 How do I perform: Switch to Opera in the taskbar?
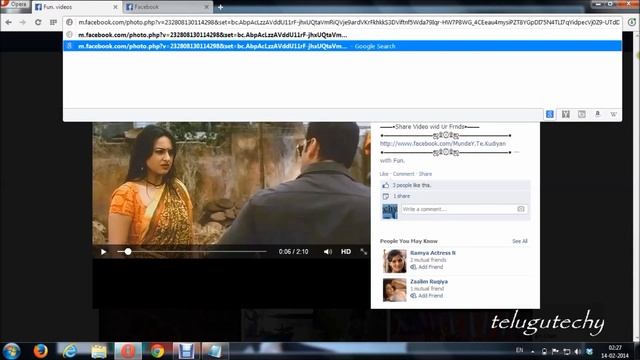coord(128,351)
